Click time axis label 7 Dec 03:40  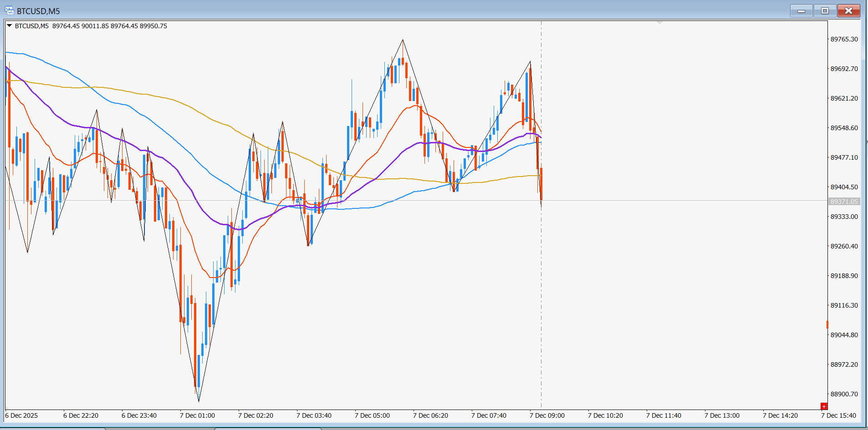tap(314, 415)
